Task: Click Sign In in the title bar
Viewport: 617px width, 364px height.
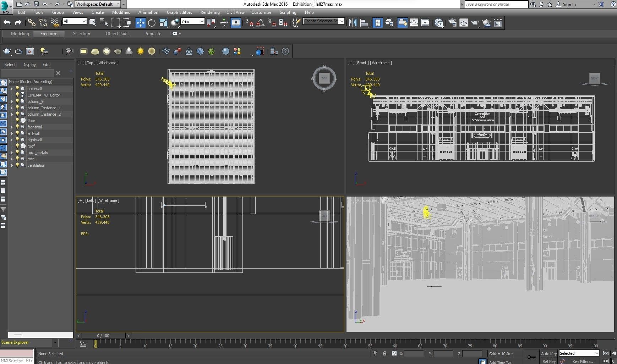Action: tap(569, 4)
